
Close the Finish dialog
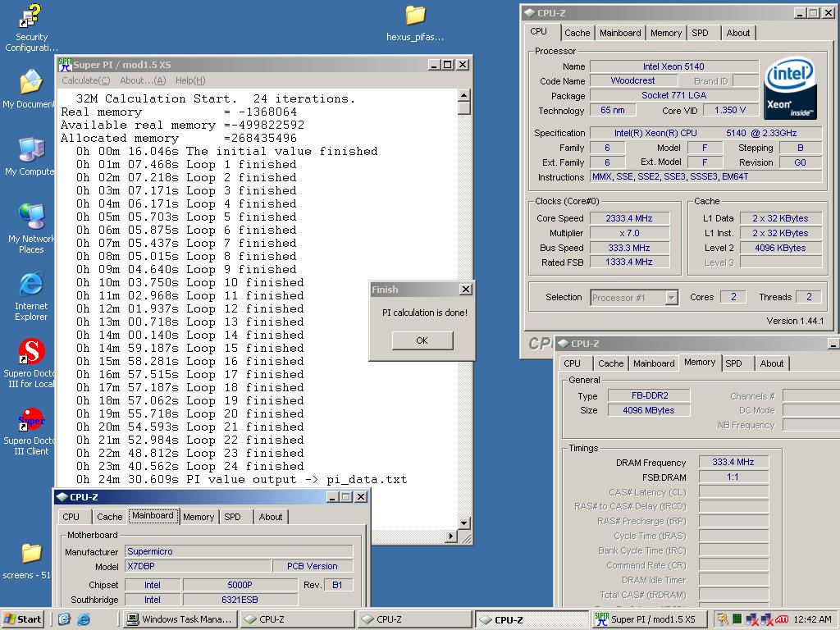click(x=466, y=290)
